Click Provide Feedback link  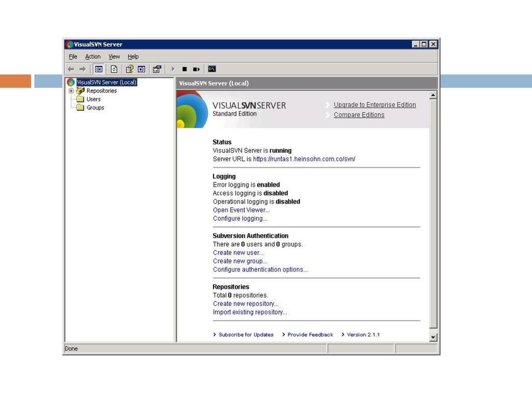coord(310,335)
